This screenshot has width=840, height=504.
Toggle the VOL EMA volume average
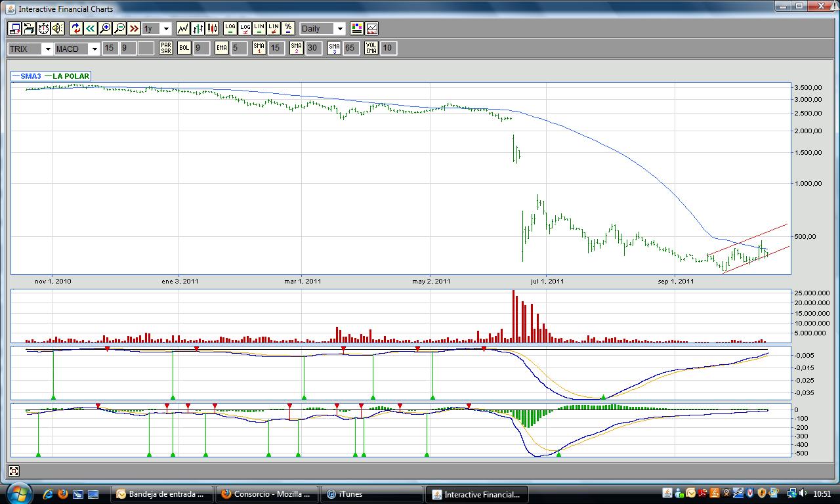(371, 48)
